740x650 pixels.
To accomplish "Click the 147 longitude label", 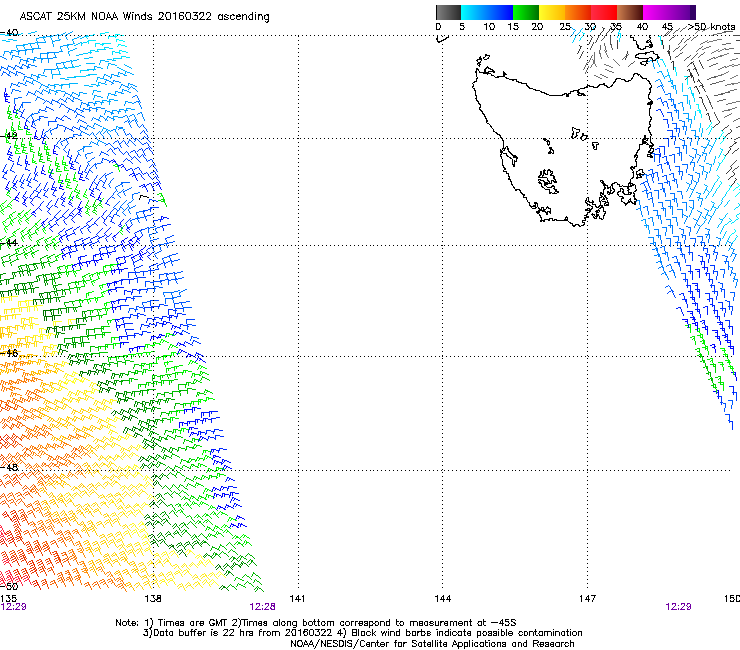I will pos(588,599).
